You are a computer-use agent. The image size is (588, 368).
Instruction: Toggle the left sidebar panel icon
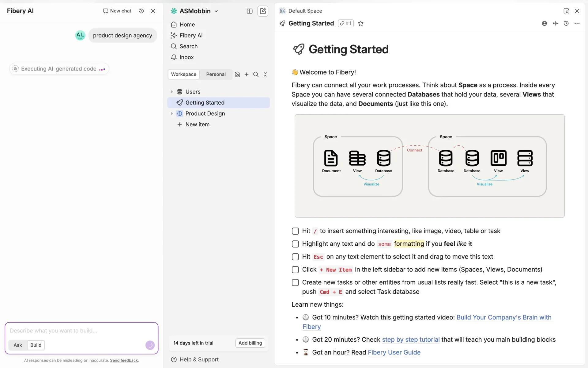coord(250,11)
